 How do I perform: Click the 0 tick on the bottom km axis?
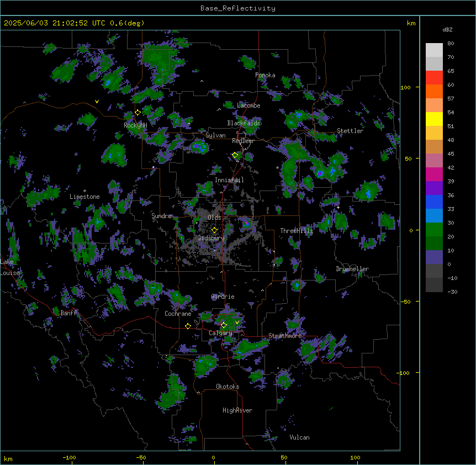[213, 457]
